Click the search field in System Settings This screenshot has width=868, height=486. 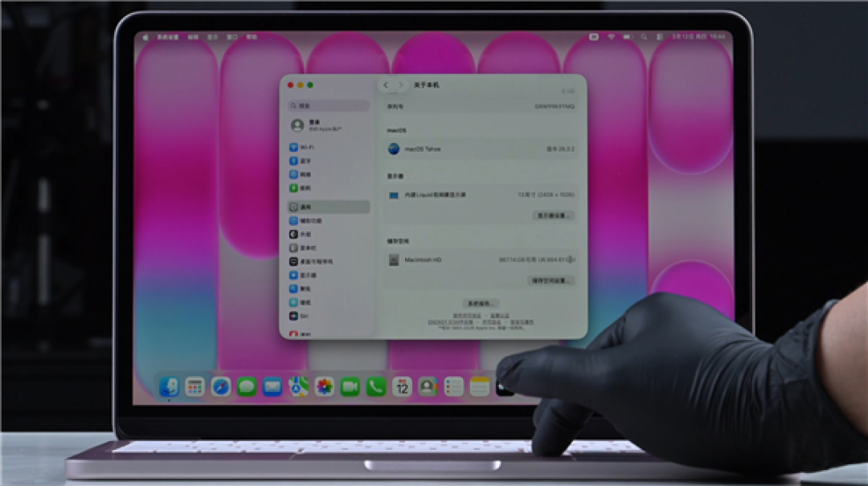pos(328,105)
